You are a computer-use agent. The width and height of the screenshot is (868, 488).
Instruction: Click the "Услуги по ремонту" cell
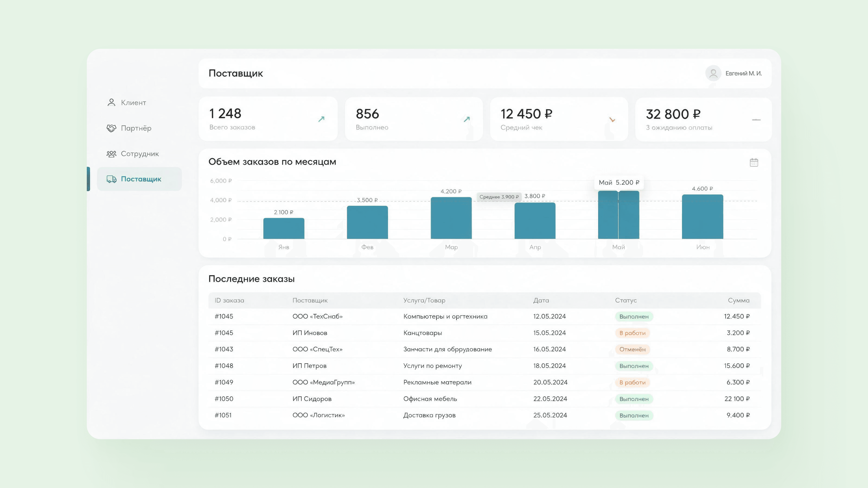(x=433, y=366)
